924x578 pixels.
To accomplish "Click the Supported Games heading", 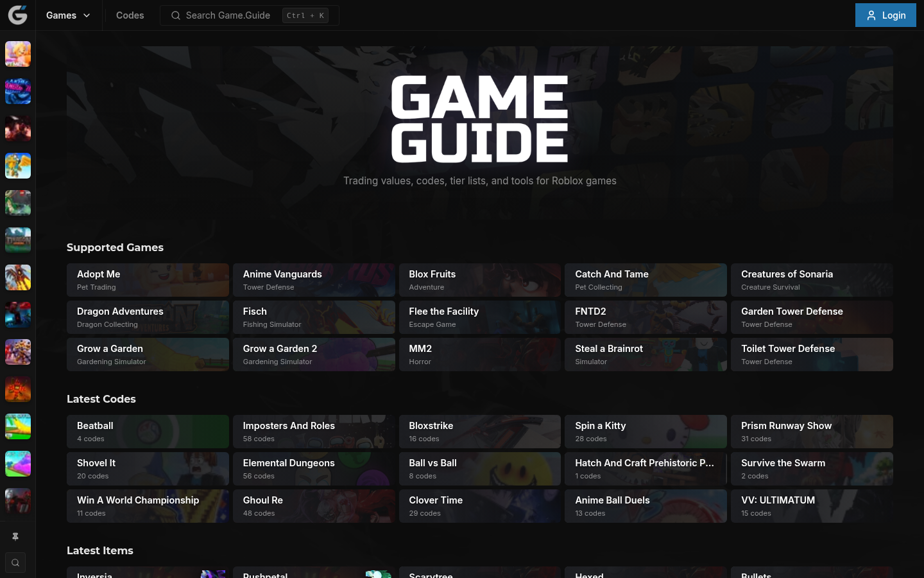I will pyautogui.click(x=115, y=247).
